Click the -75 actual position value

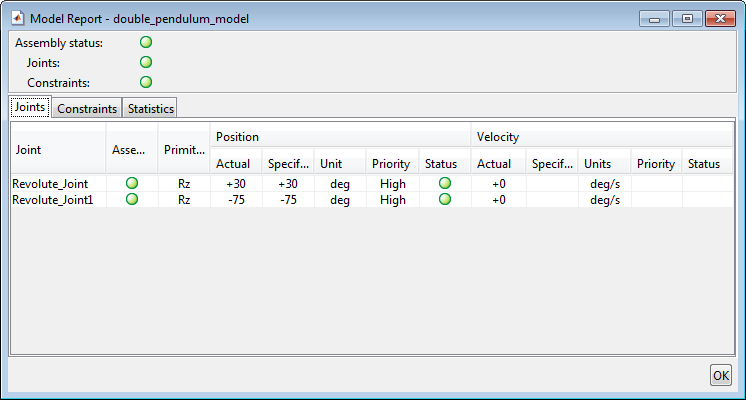click(236, 200)
